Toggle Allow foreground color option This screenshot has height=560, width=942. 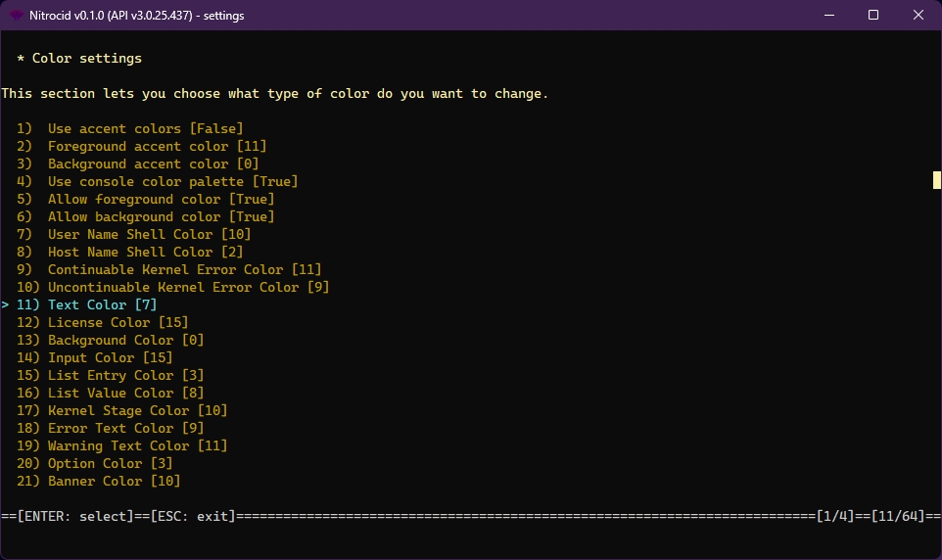pos(161,199)
